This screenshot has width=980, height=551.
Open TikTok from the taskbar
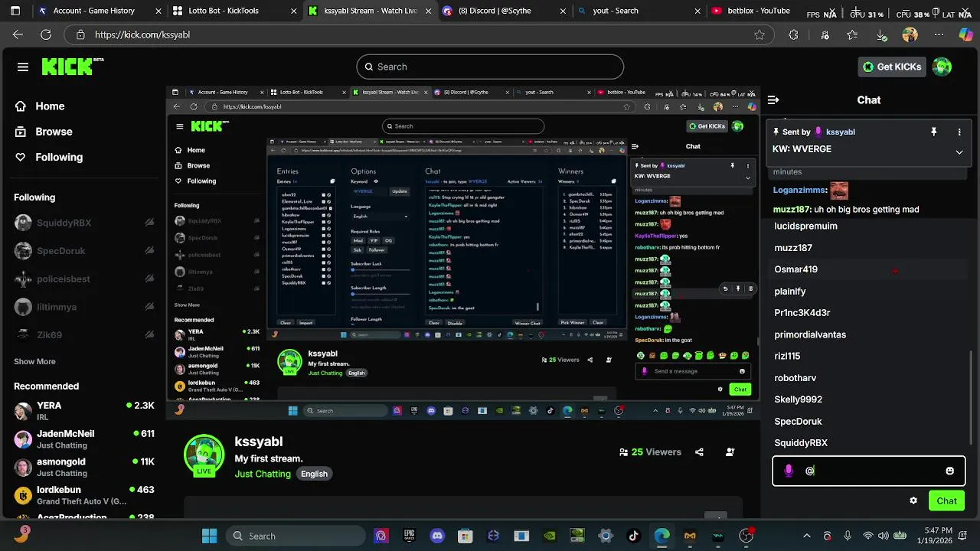(x=633, y=536)
